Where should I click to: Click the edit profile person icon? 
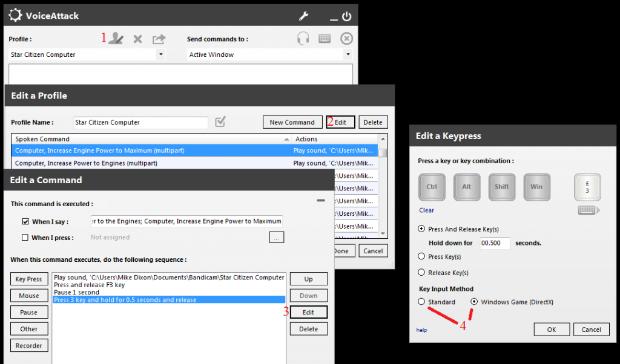click(116, 38)
